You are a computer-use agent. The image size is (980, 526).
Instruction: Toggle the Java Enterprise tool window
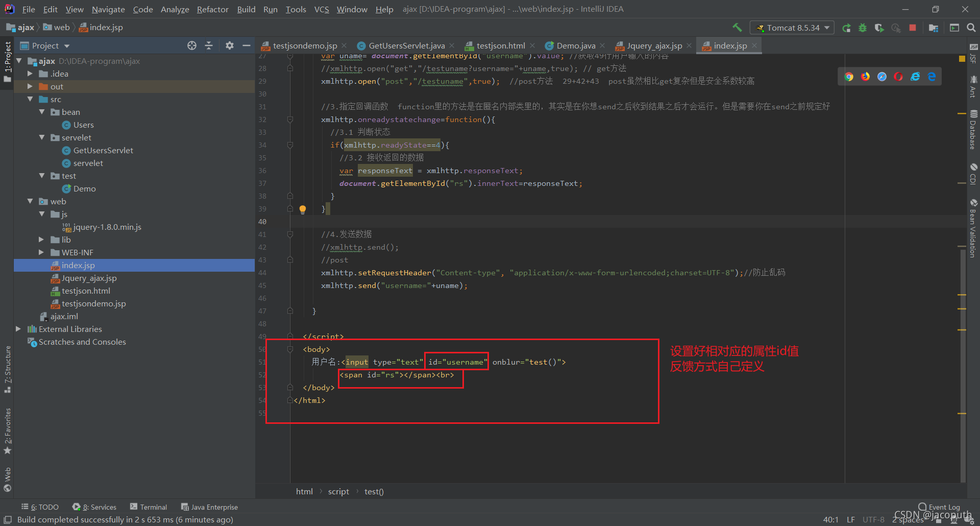tap(210, 507)
